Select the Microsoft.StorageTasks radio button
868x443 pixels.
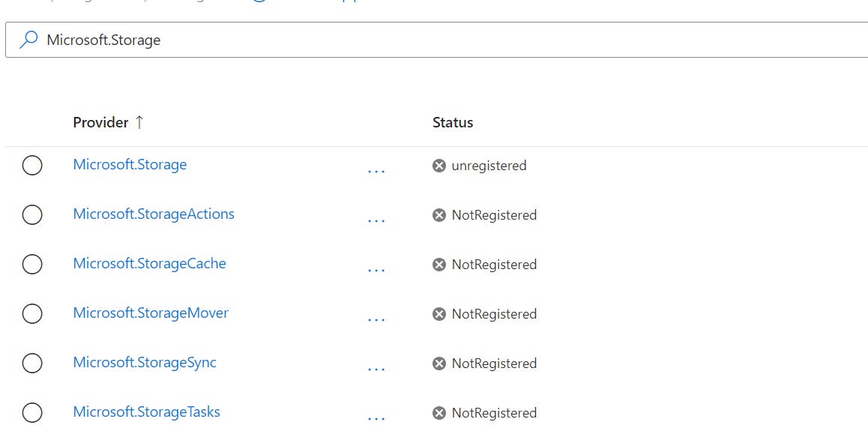[x=32, y=412]
